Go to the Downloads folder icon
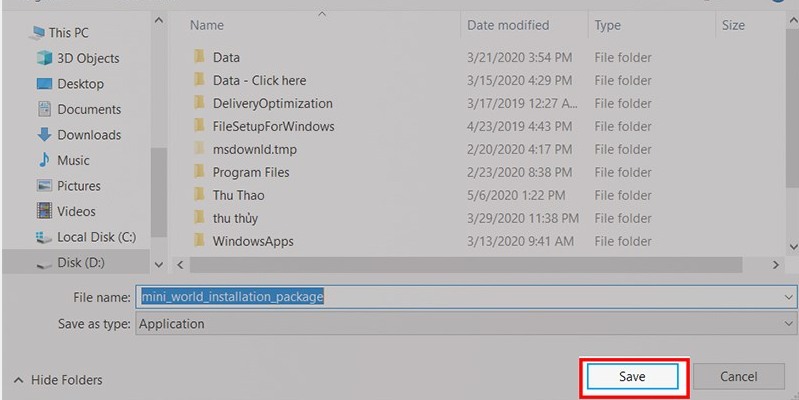Screen dimensions: 799x400 point(45,135)
